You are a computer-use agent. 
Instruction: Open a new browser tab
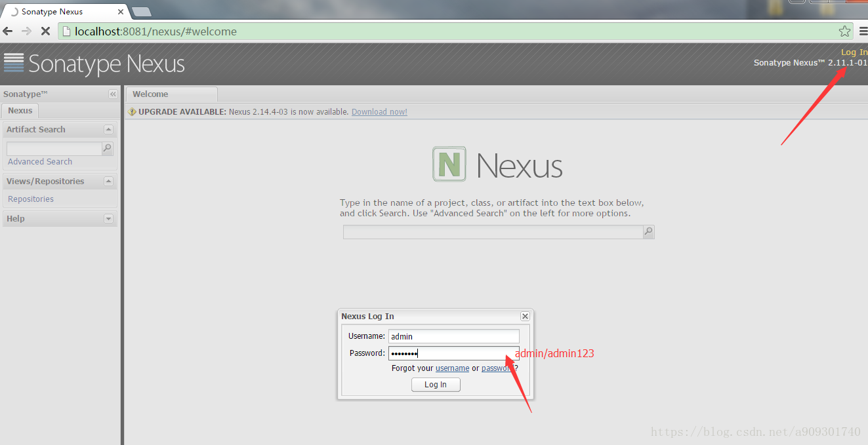(141, 12)
